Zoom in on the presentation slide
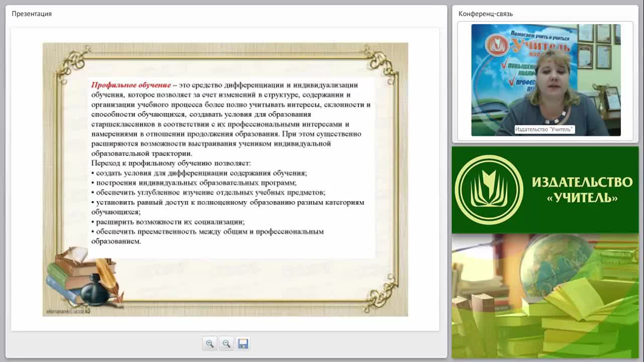644x362 pixels. point(210,343)
